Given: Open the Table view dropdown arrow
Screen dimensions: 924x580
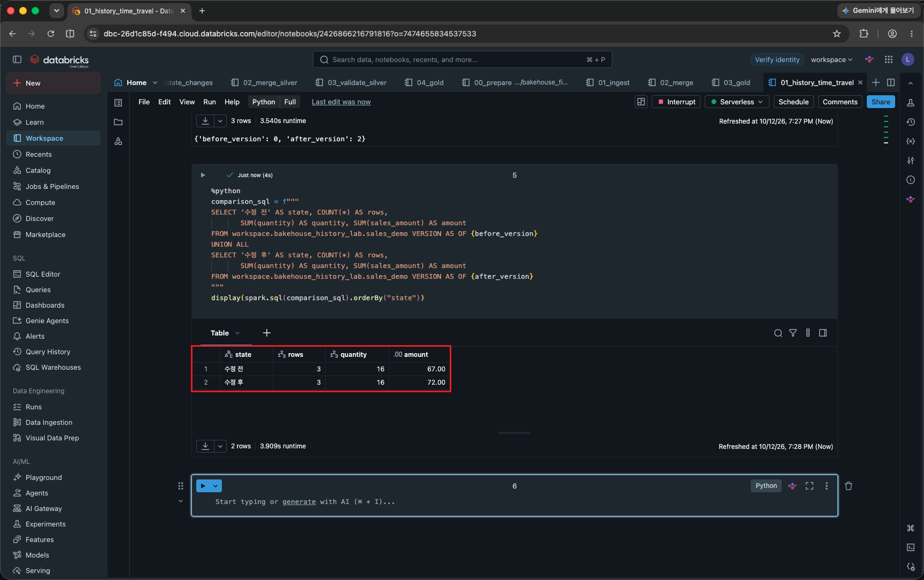Looking at the screenshot, I should coord(237,333).
